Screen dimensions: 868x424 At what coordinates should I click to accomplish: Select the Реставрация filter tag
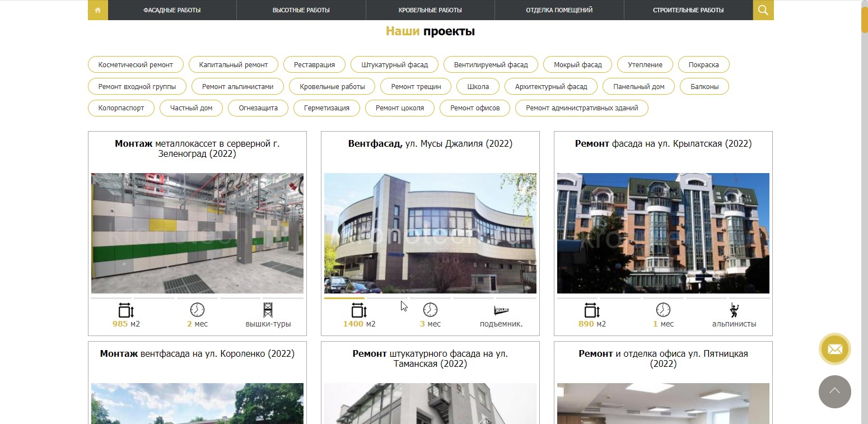point(314,65)
